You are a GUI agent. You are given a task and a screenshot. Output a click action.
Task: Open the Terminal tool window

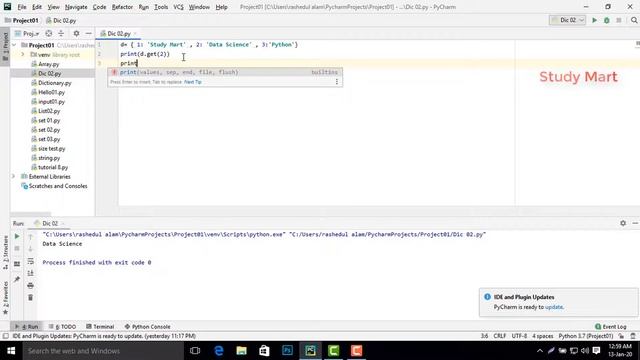tap(100, 327)
